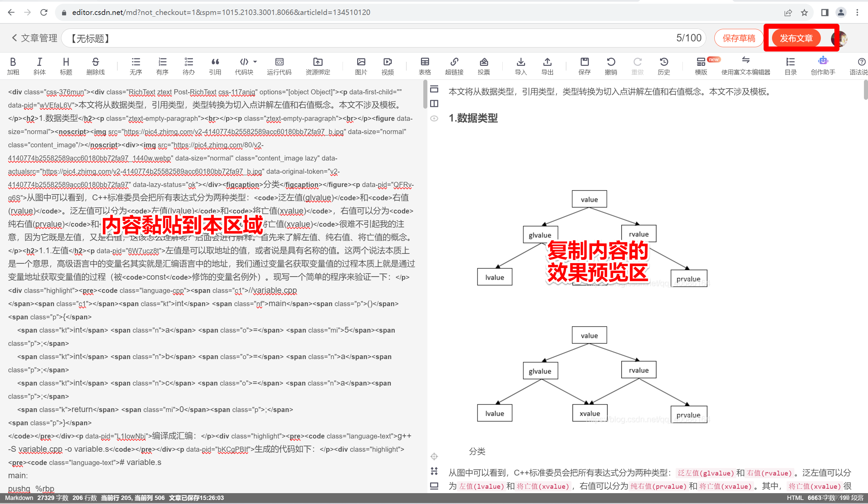Click the 保存草稿 save draft button
This screenshot has width=868, height=504.
point(738,38)
